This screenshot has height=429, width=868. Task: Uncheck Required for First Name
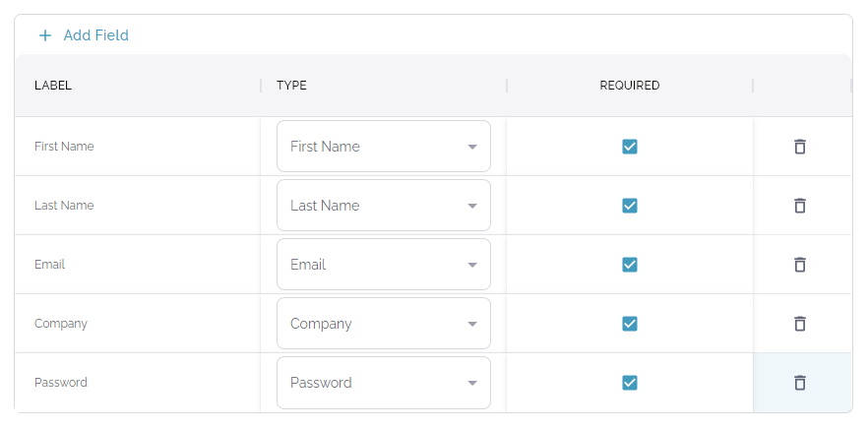click(x=630, y=147)
